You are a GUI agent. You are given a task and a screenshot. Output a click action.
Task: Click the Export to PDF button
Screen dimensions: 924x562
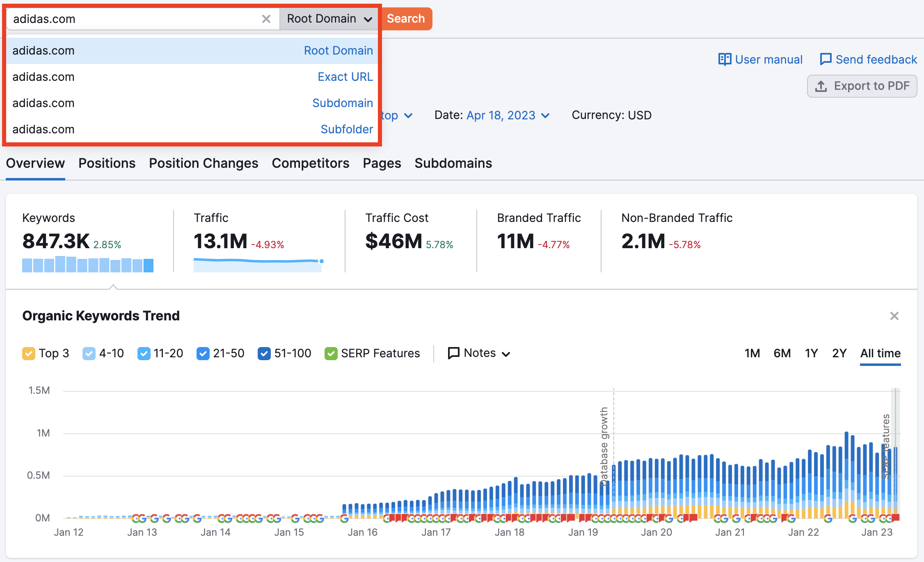(862, 86)
